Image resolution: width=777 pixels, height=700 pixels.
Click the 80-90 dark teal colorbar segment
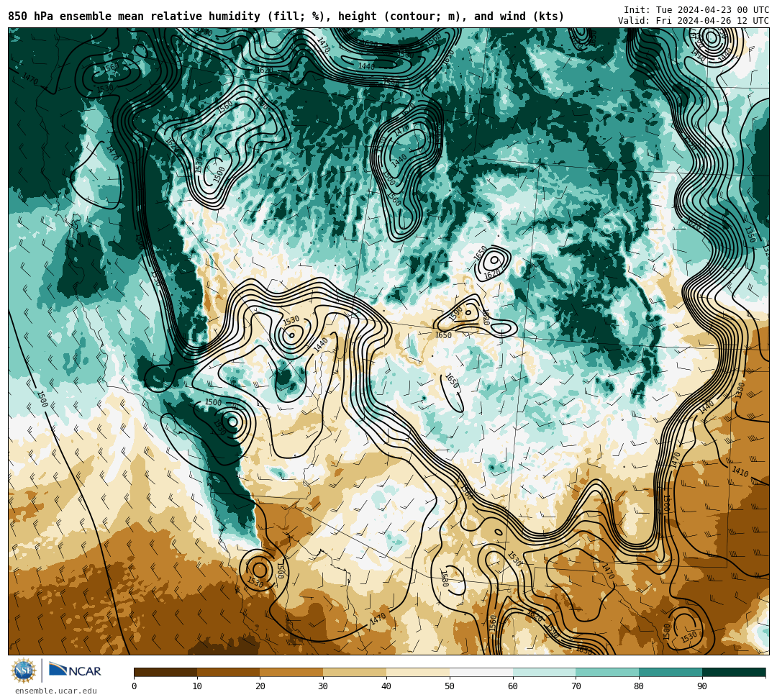click(x=671, y=672)
